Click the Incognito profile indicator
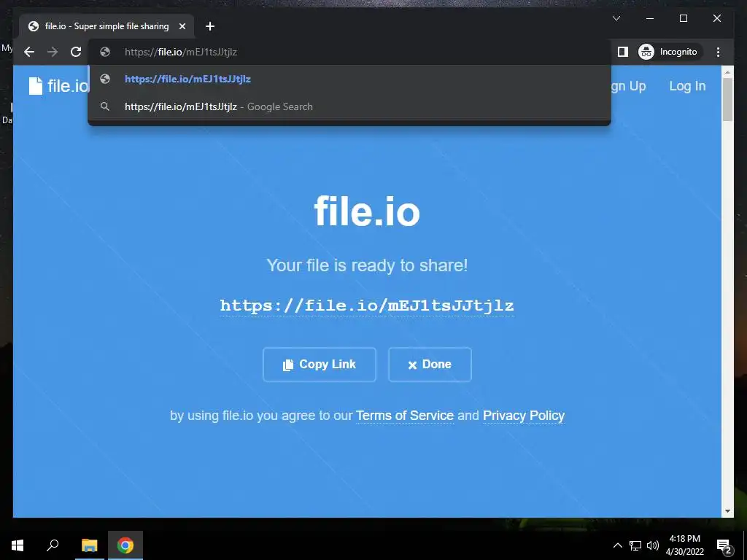Viewport: 747px width, 560px height. click(670, 52)
